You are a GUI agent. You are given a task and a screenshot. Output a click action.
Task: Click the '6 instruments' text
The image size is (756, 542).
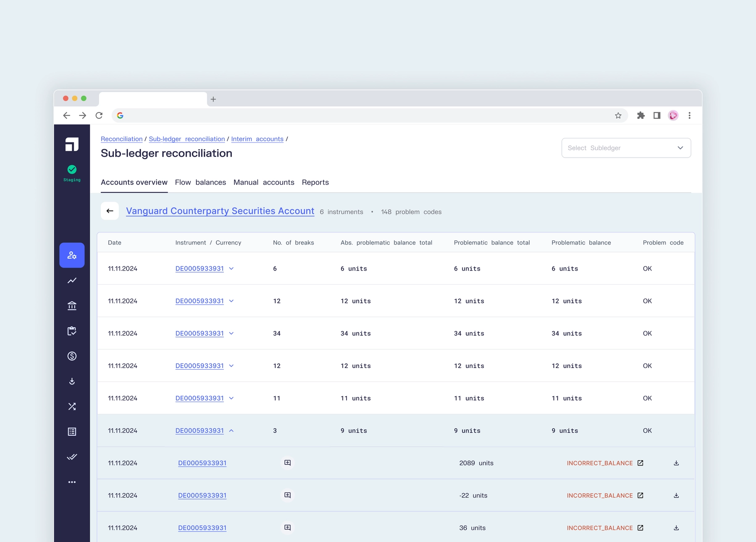click(341, 212)
